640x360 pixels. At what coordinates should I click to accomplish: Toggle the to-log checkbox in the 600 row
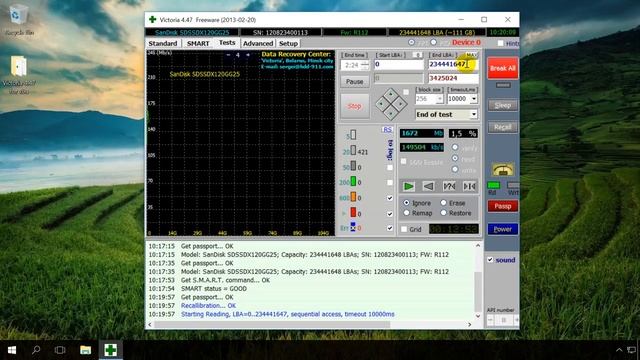pos(390,198)
